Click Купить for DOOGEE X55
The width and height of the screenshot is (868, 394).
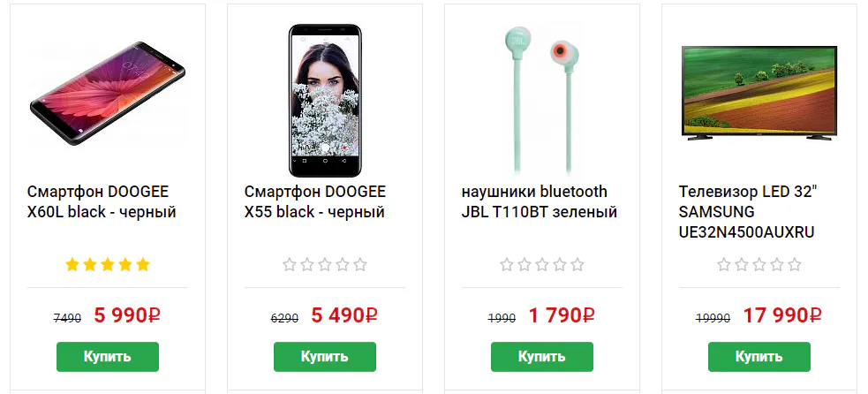pos(324,356)
